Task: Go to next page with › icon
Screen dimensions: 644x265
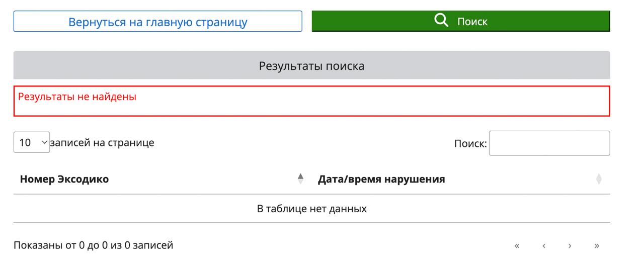Action: coord(570,246)
